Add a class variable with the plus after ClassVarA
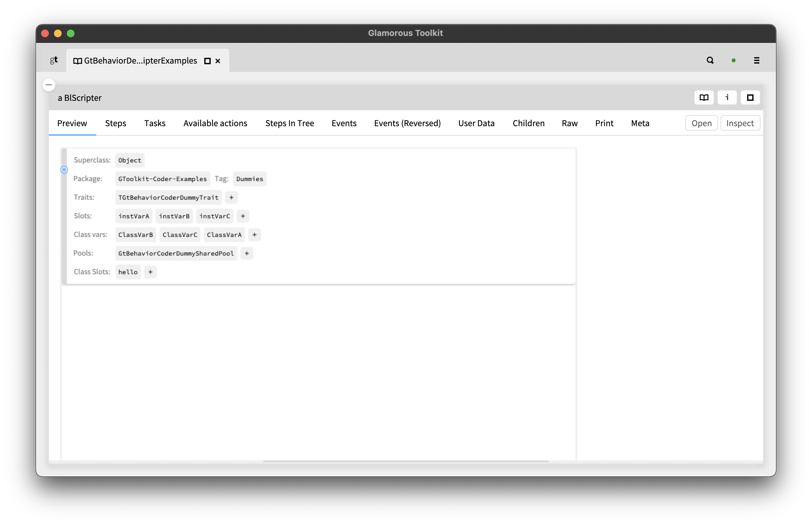 tap(254, 234)
